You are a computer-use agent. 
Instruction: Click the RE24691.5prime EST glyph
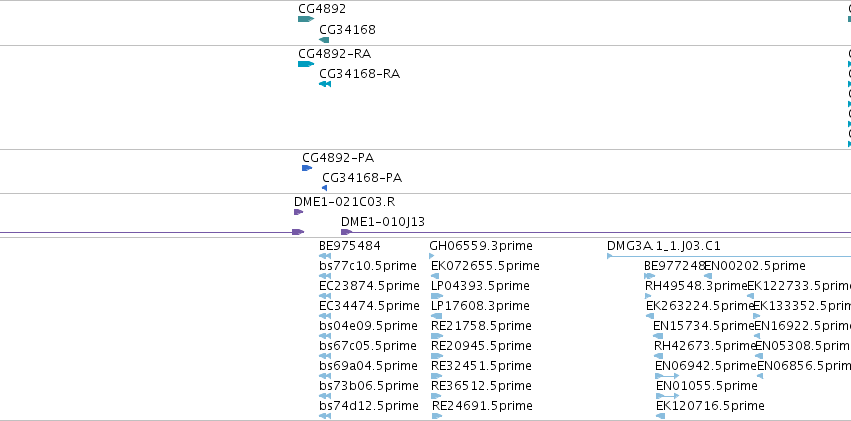[437, 416]
